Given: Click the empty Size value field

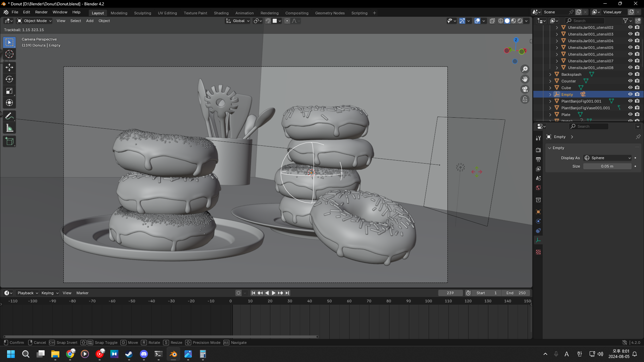Looking at the screenshot, I should [607, 166].
